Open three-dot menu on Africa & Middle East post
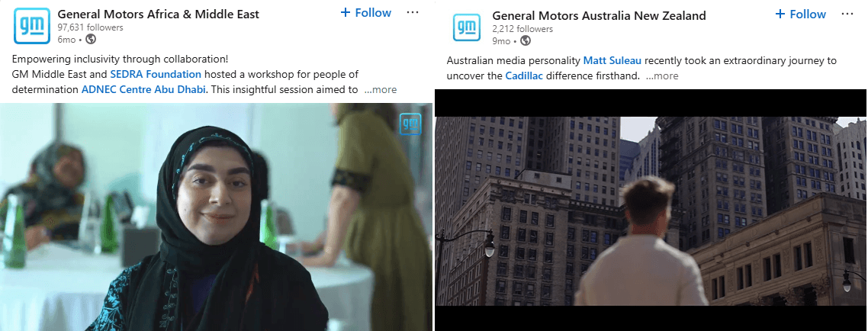This screenshot has width=868, height=331. pyautogui.click(x=413, y=12)
